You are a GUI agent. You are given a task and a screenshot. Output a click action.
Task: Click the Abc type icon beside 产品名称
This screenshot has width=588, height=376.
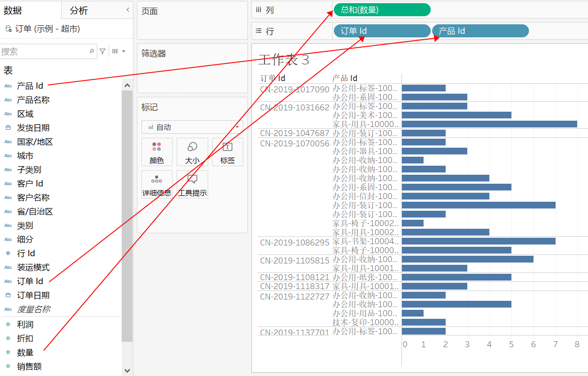pyautogui.click(x=8, y=100)
